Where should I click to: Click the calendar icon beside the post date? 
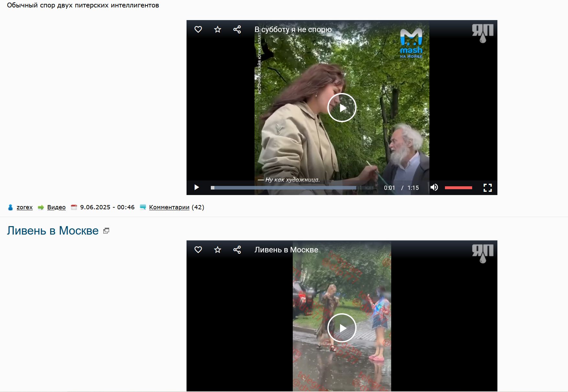point(74,207)
